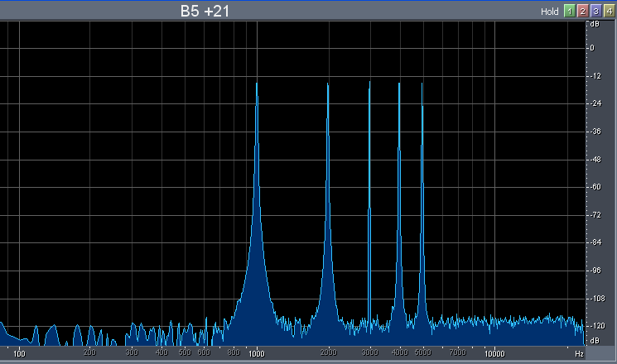
Task: Click the "-36" dB scale label
Action: pos(595,132)
